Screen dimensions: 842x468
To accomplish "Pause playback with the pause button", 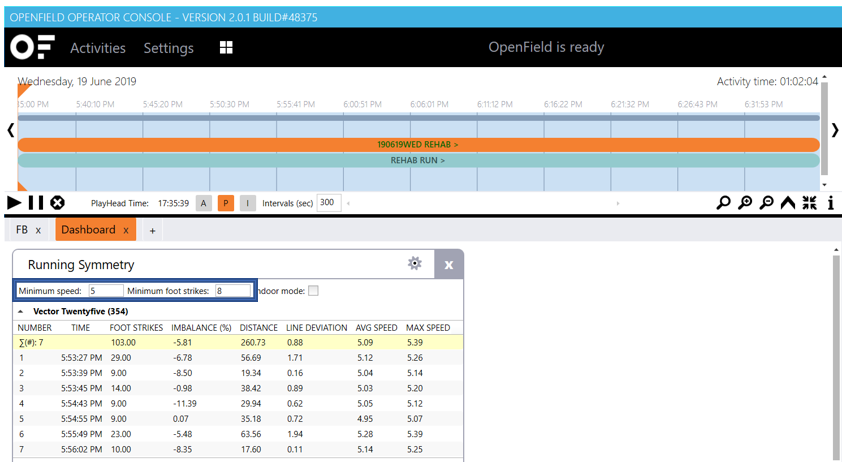I will 36,203.
